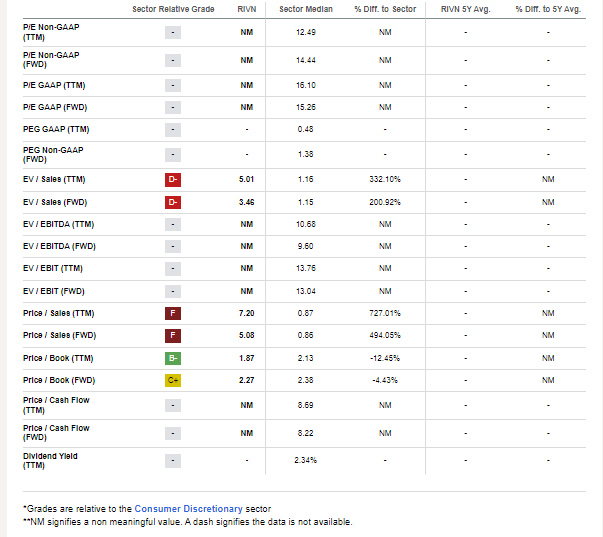
Task: Click the -4.43% sector difference value
Action: click(x=385, y=380)
